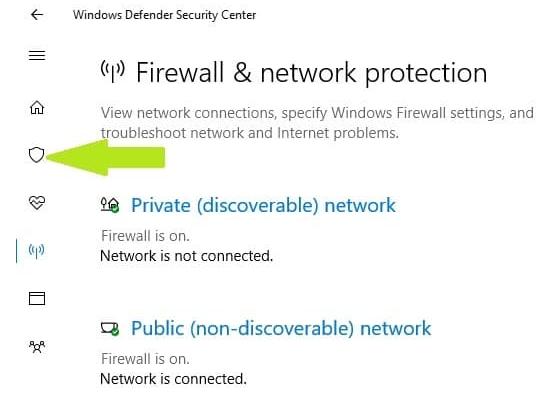Screen dimensions: 550x397
Task: Click the Firewall antenna icon beside page title
Action: pyautogui.click(x=113, y=71)
